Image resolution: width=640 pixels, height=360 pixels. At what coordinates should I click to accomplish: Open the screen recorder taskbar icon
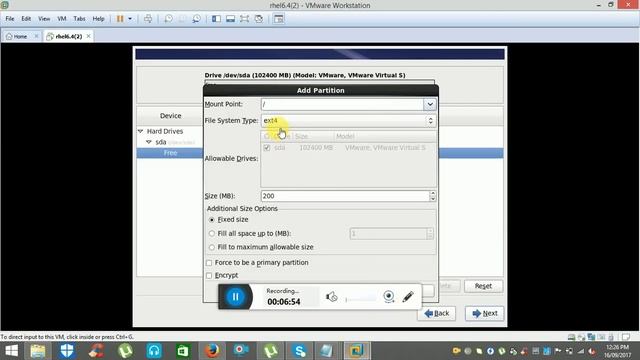(241, 351)
